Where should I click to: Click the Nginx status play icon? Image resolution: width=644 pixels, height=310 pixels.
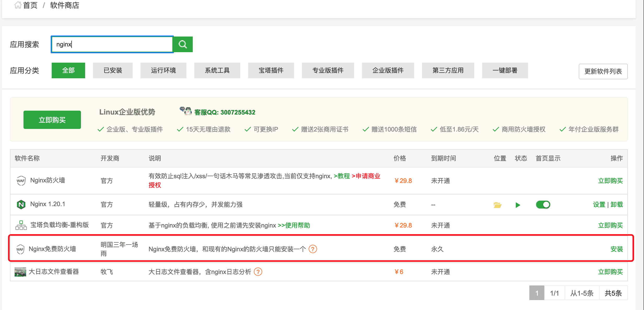(518, 205)
